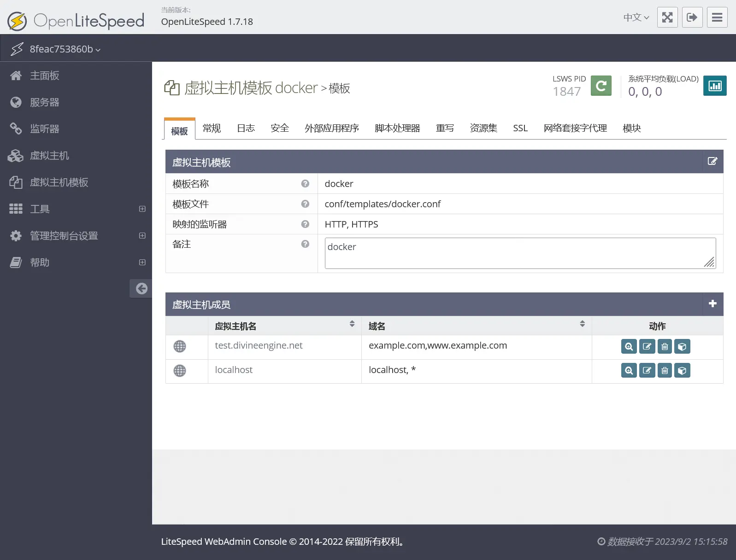Click the 数据接收于 timestamp in footer
Image resolution: width=736 pixels, height=560 pixels.
[663, 542]
